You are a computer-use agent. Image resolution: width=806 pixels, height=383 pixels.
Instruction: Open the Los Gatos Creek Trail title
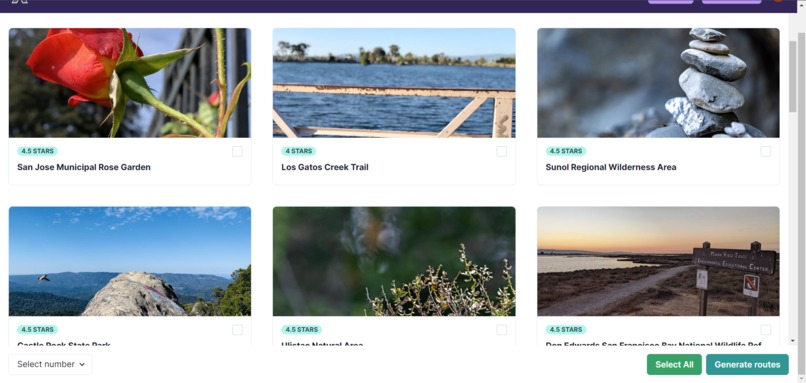click(325, 167)
